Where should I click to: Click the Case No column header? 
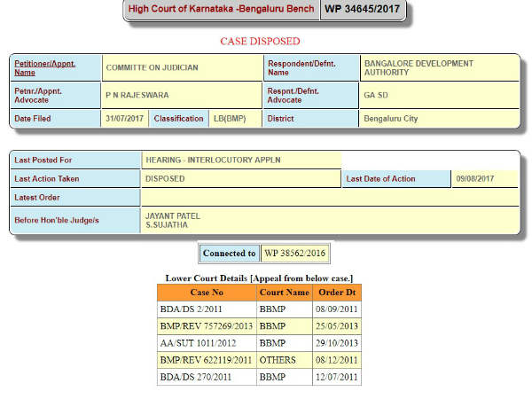207,293
